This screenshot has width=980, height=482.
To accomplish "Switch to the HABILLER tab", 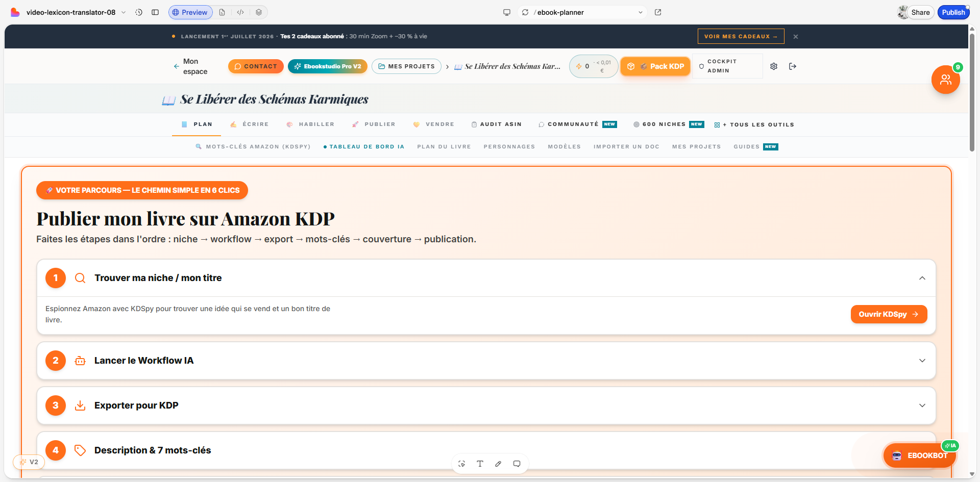I will point(310,124).
